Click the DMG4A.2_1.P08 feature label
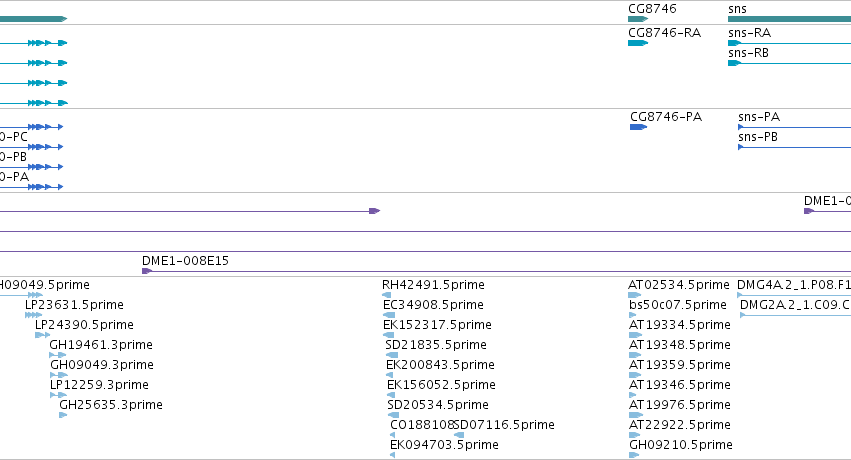851x460 pixels. (x=794, y=285)
